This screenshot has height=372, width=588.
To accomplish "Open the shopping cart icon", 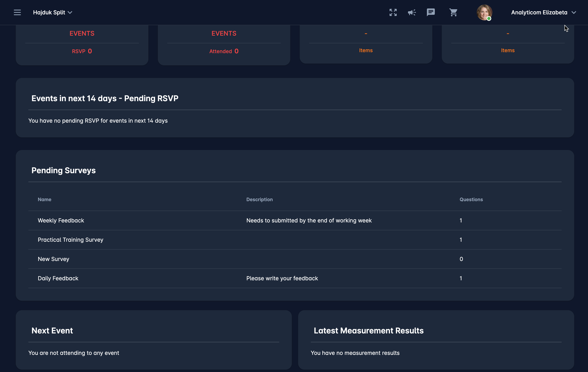I will pyautogui.click(x=453, y=12).
